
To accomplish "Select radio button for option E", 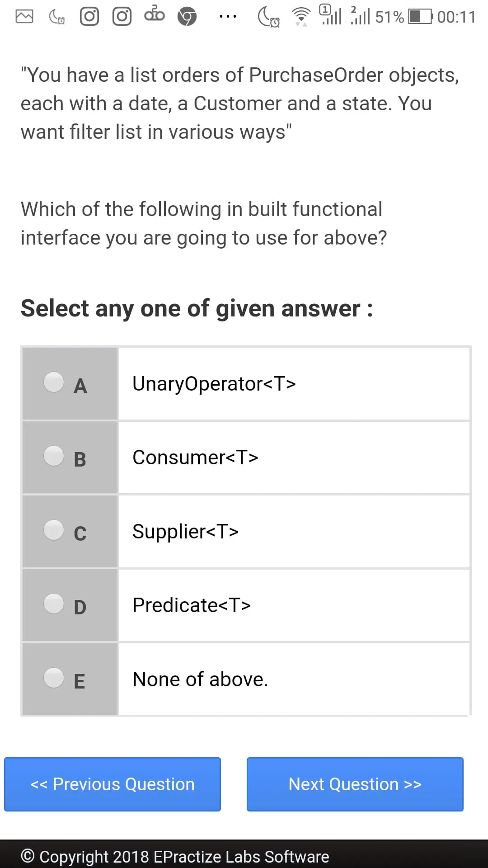I will 54,678.
